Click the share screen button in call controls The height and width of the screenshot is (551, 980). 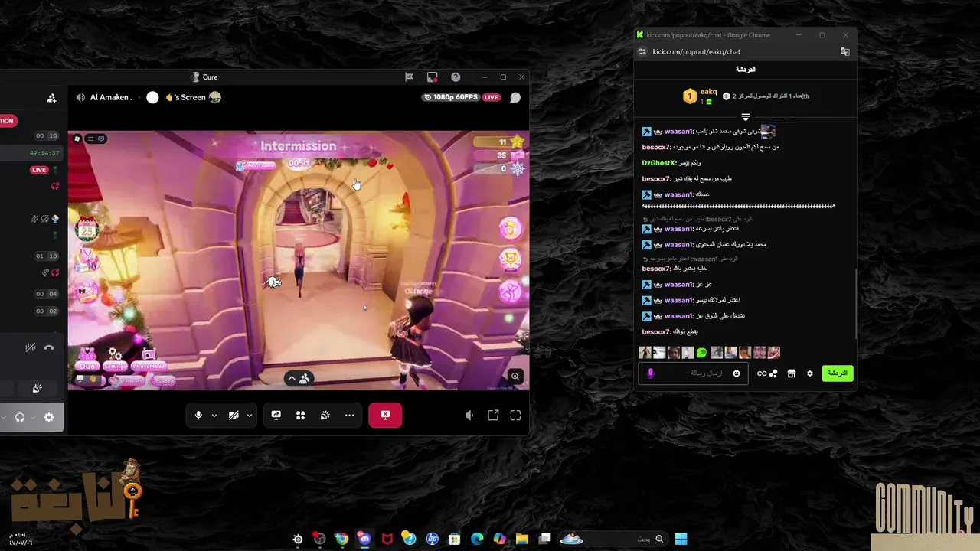(276, 415)
